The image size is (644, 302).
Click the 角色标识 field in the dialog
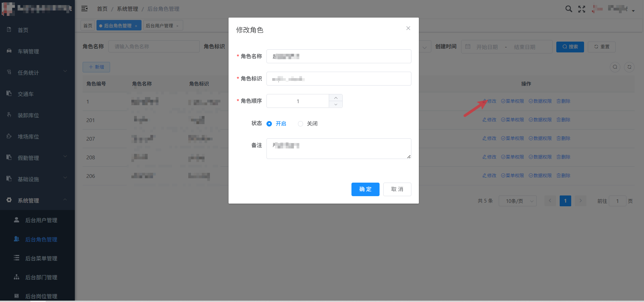tap(339, 79)
